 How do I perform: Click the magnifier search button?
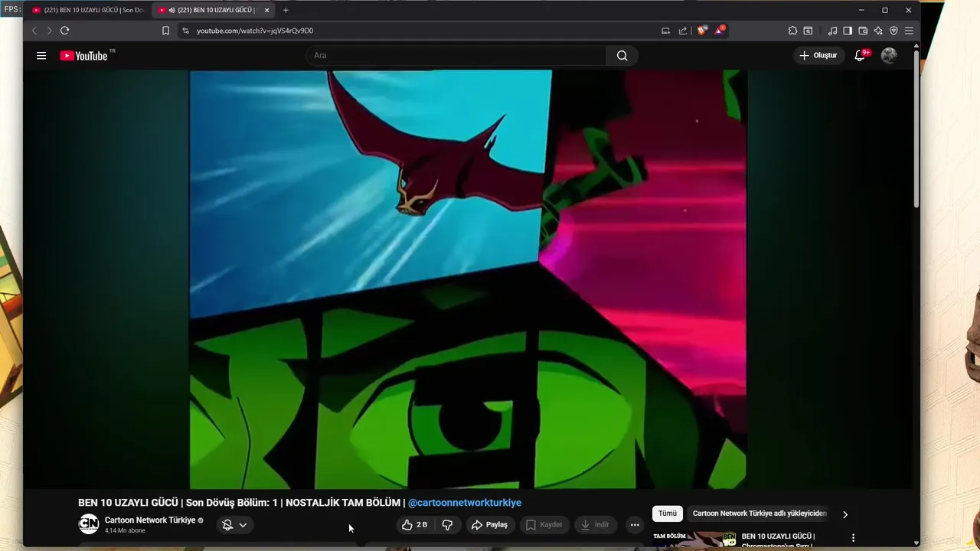click(622, 55)
